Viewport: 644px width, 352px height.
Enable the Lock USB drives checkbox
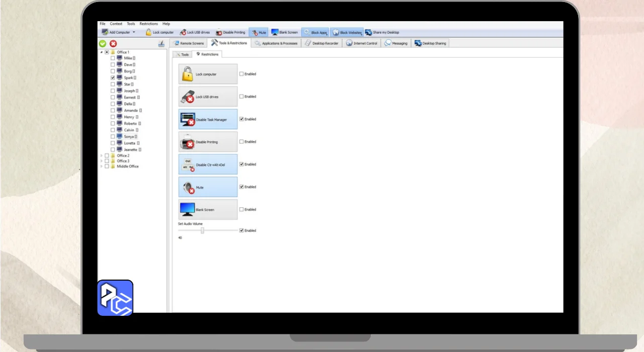pos(242,97)
